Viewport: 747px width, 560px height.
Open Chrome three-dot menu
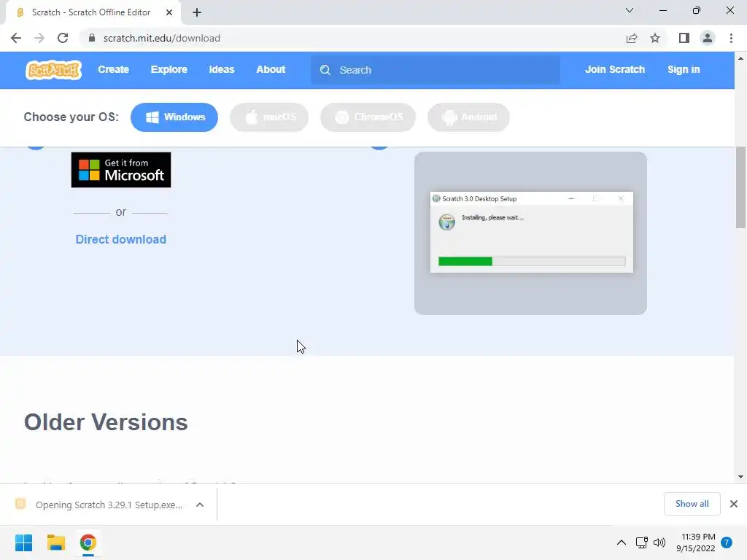[731, 38]
